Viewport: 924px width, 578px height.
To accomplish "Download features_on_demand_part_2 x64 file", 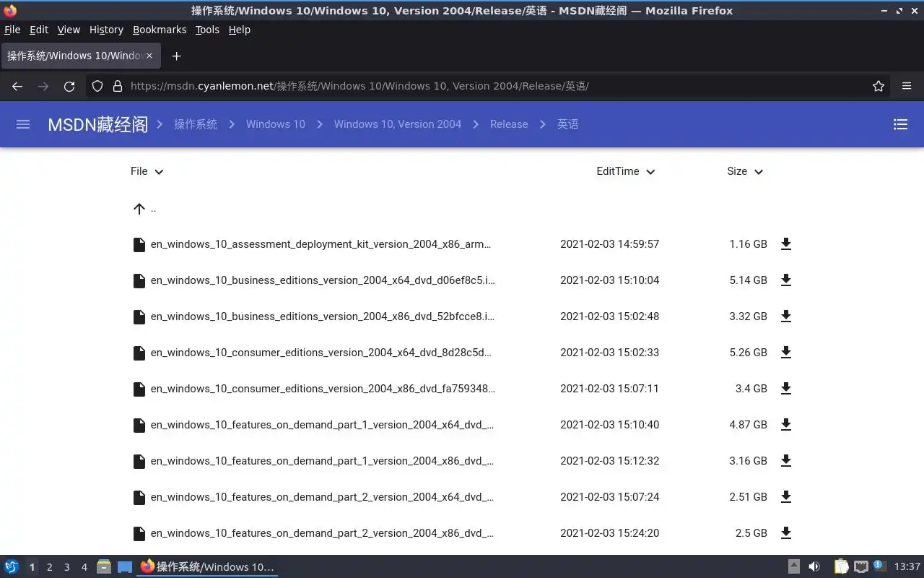I will [786, 497].
